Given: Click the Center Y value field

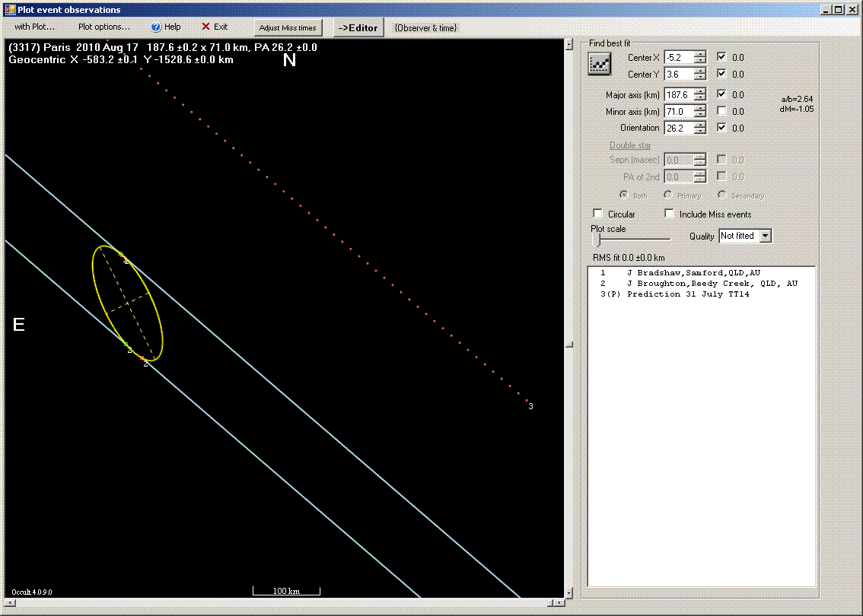Looking at the screenshot, I should tap(679, 75).
